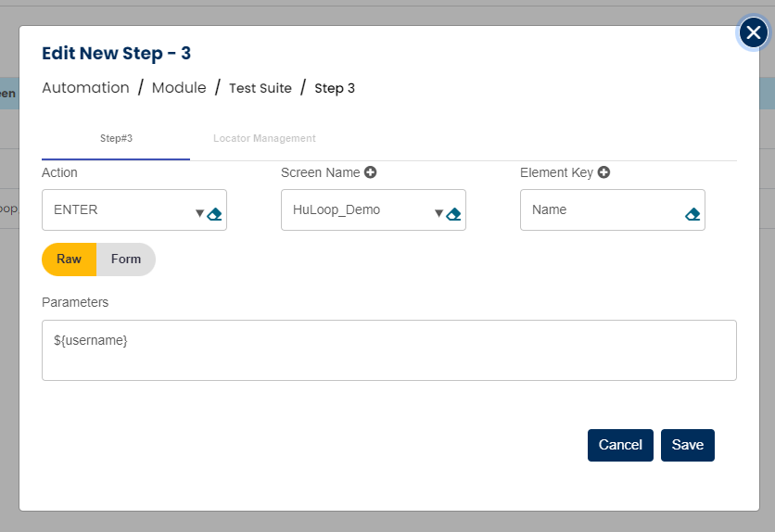775x532 pixels.
Task: Click the Parameters text area
Action: coord(389,350)
